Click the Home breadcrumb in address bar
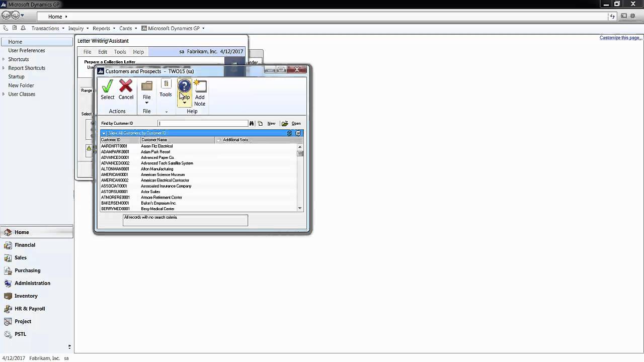 (x=55, y=17)
